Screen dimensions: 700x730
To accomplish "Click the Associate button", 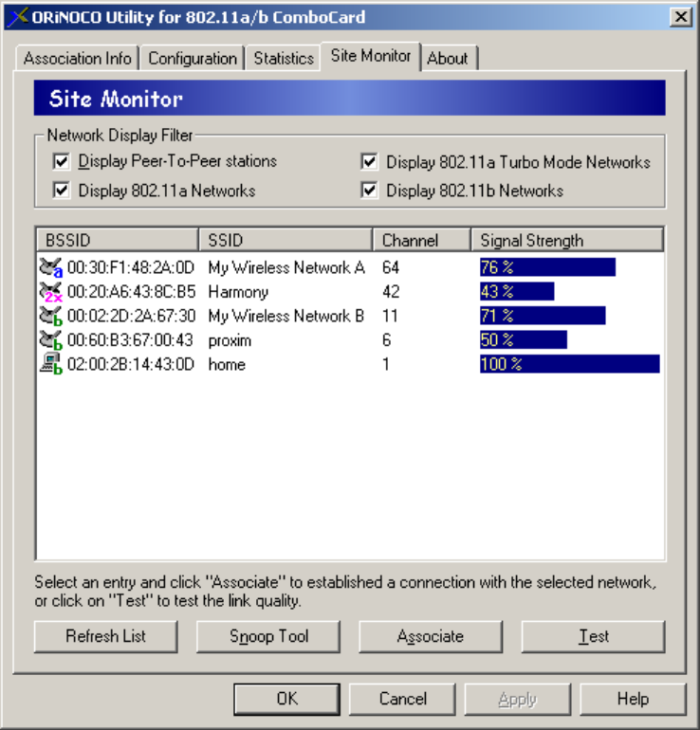I will [431, 636].
